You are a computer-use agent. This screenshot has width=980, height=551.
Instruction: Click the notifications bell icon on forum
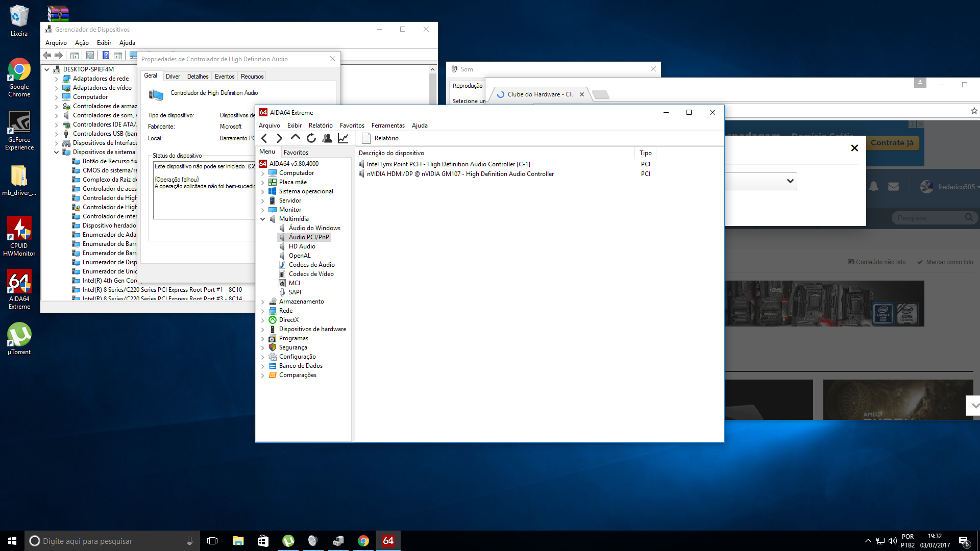pyautogui.click(x=874, y=187)
